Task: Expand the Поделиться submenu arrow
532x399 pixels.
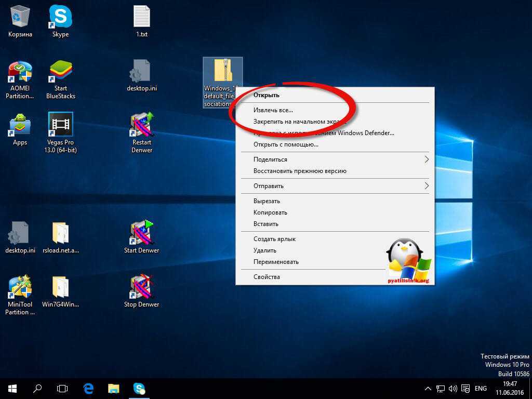Action: tap(427, 159)
